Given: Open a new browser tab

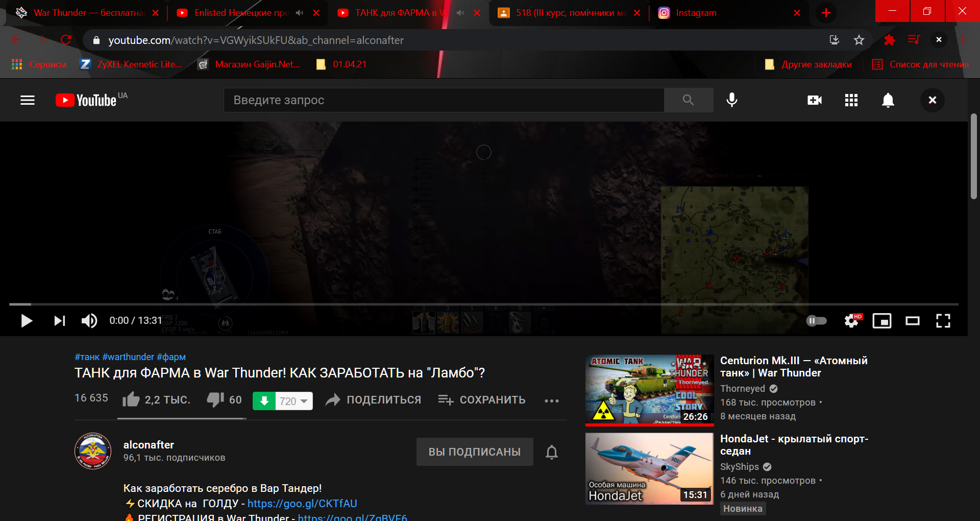Looking at the screenshot, I should pos(826,13).
